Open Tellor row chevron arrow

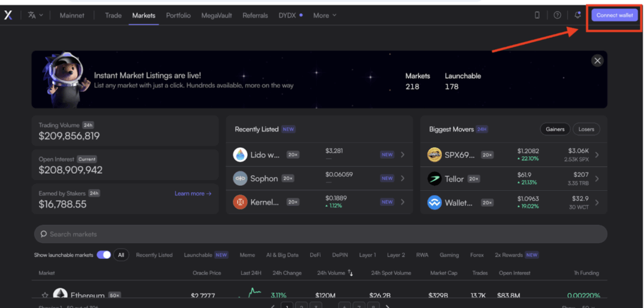point(597,178)
